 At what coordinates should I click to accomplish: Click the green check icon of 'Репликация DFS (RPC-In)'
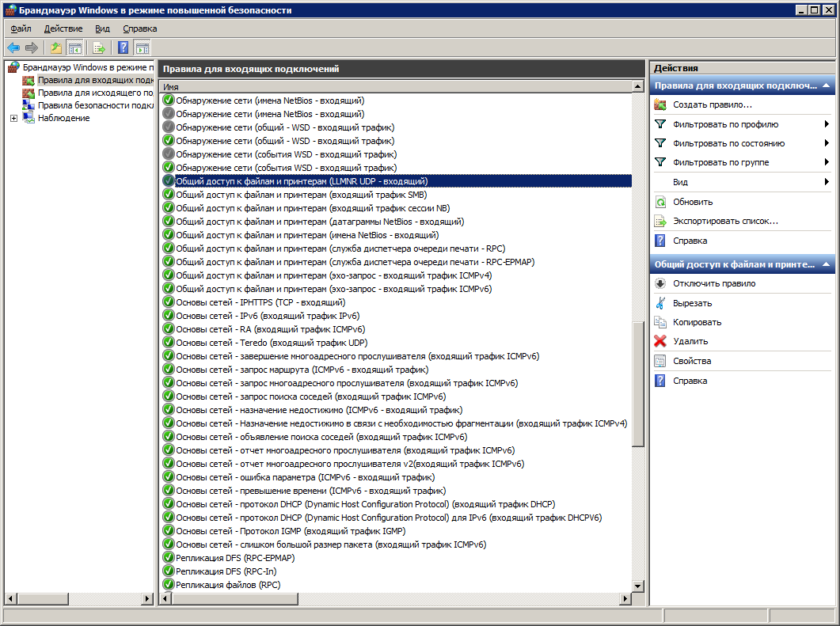[x=169, y=571]
